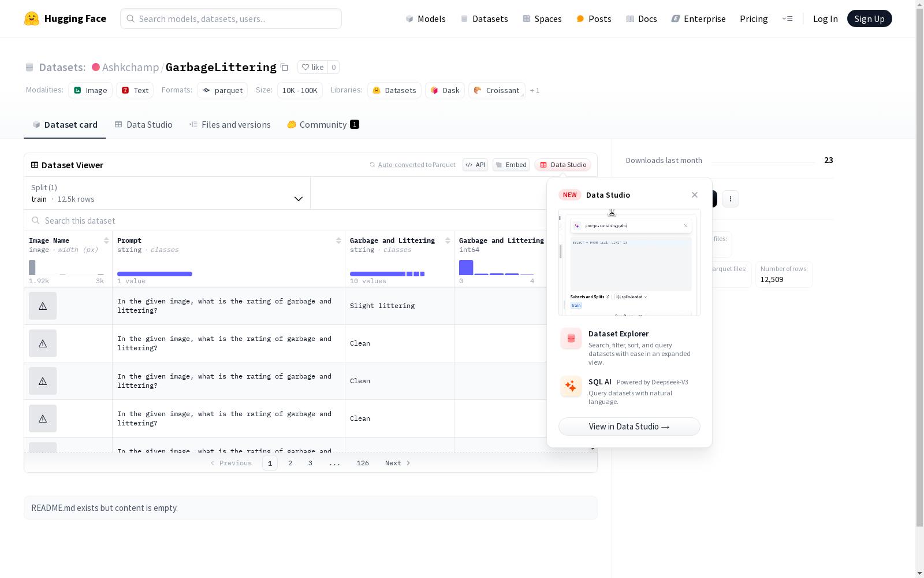The width and height of the screenshot is (924, 578).
Task: Click the Data Studio preview image in the popup
Action: point(629,262)
